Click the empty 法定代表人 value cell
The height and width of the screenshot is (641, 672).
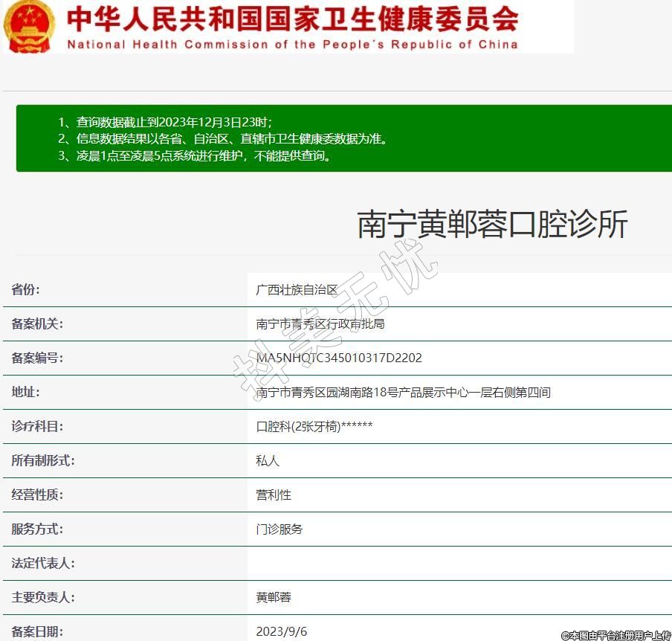tap(459, 563)
